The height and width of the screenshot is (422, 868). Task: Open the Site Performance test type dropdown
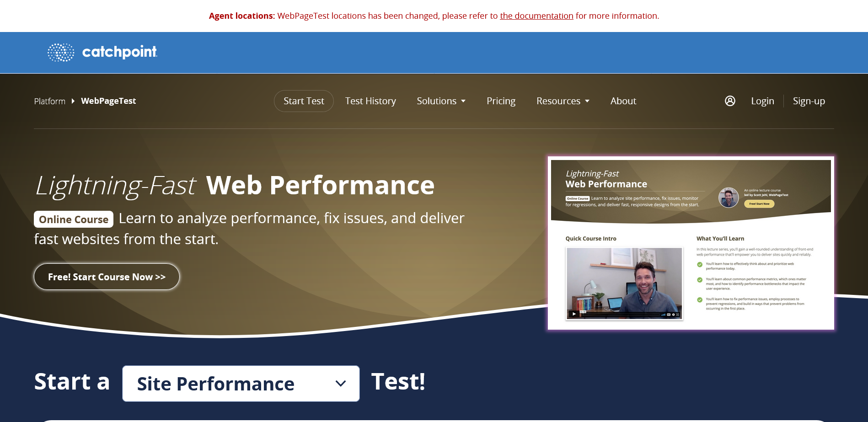[241, 384]
